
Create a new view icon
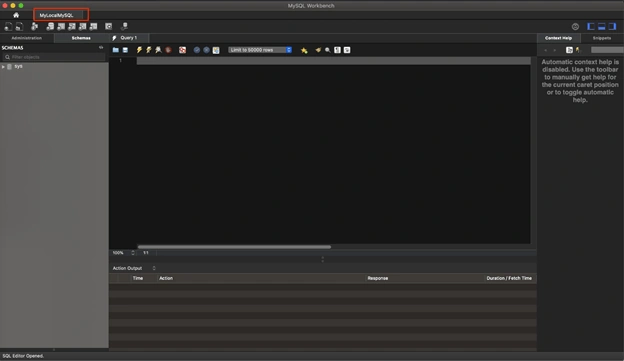click(x=72, y=26)
